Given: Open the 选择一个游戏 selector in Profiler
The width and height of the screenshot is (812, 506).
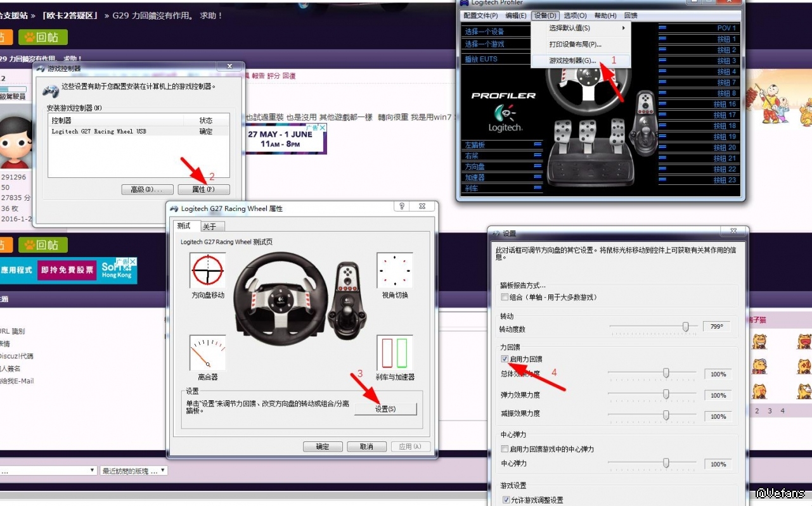Looking at the screenshot, I should point(496,44).
